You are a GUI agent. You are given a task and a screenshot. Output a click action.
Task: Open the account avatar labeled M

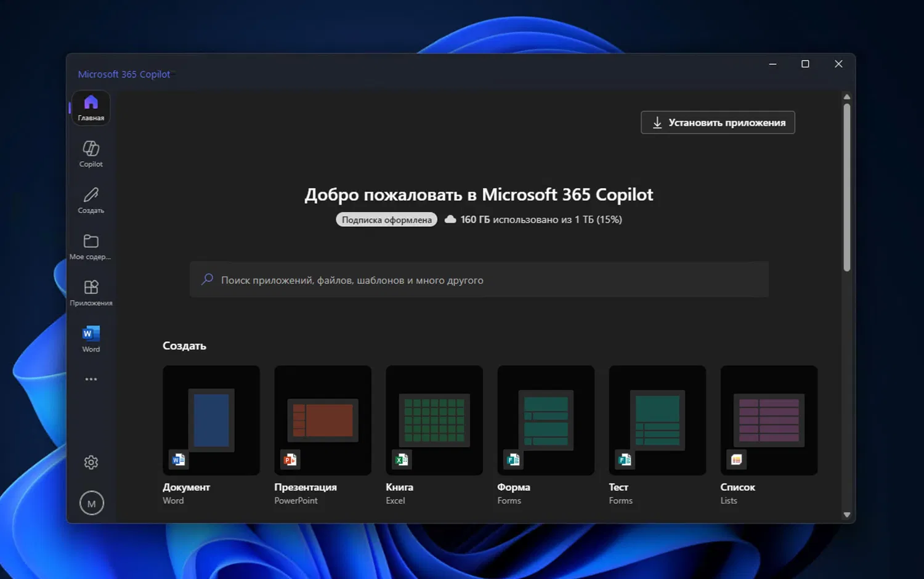(91, 503)
